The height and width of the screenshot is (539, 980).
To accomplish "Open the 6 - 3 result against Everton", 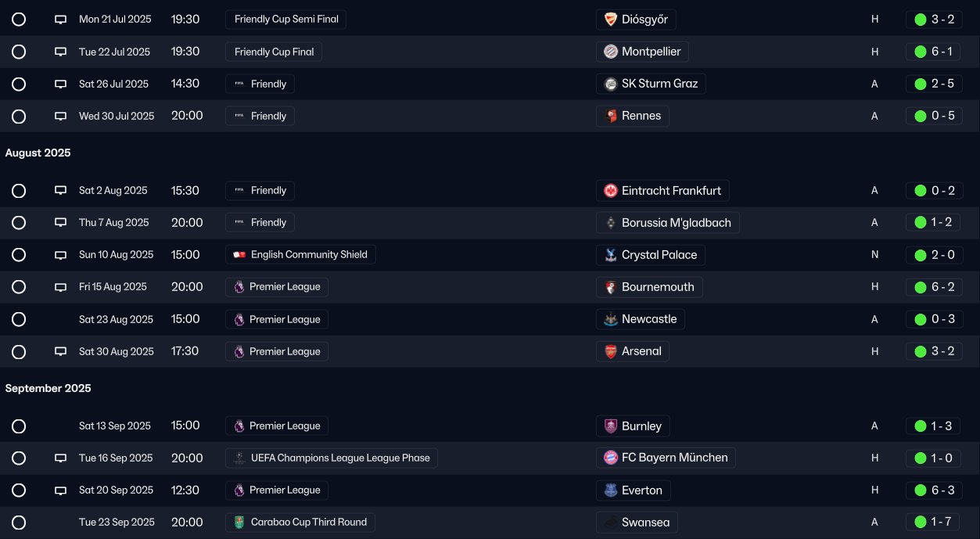I will coord(942,490).
